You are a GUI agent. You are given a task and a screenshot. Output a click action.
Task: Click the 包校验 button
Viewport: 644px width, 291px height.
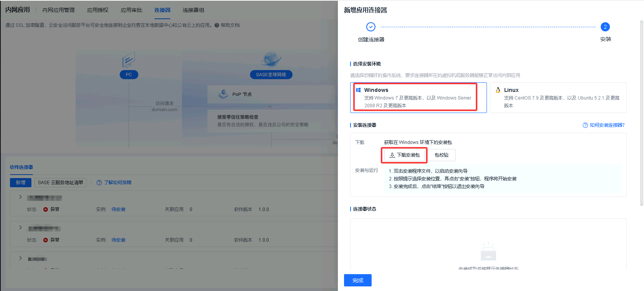(442, 155)
